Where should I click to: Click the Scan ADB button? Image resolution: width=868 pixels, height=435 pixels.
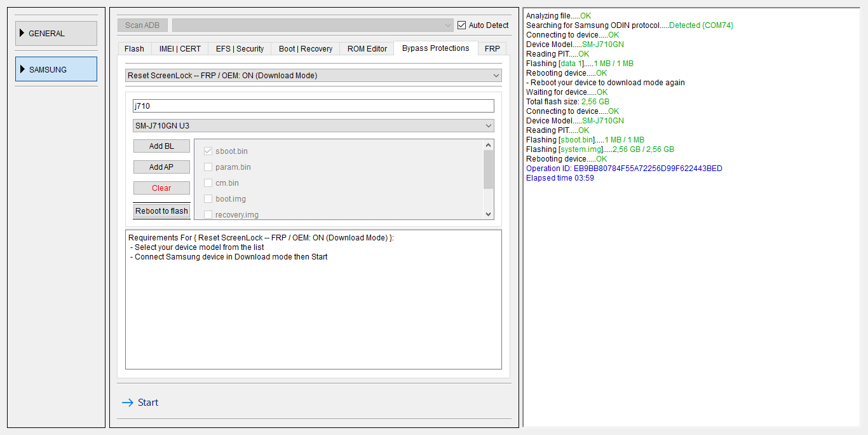(143, 25)
